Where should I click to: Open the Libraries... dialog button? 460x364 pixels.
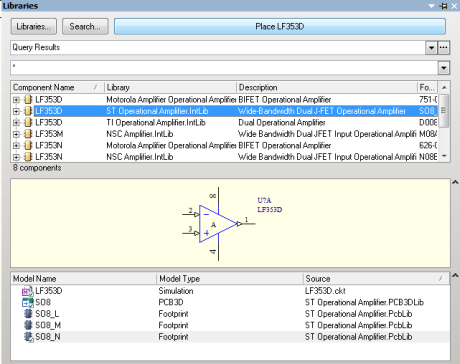(x=34, y=26)
